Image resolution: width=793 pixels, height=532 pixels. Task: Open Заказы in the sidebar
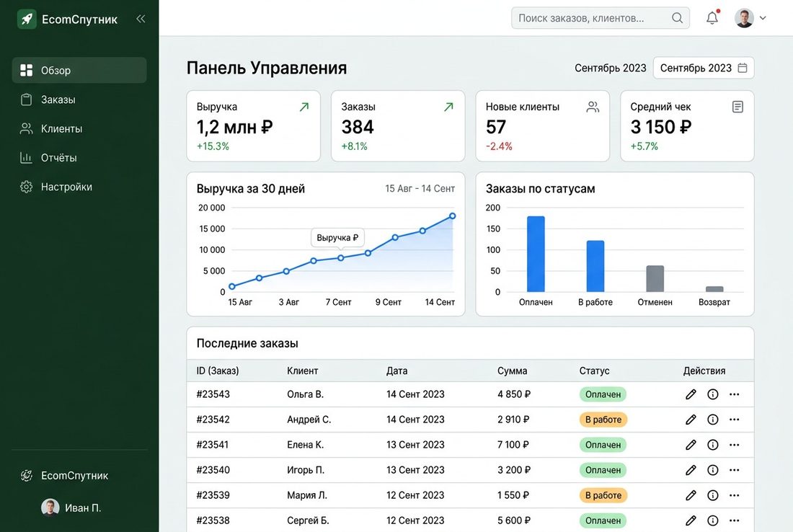[x=79, y=99]
